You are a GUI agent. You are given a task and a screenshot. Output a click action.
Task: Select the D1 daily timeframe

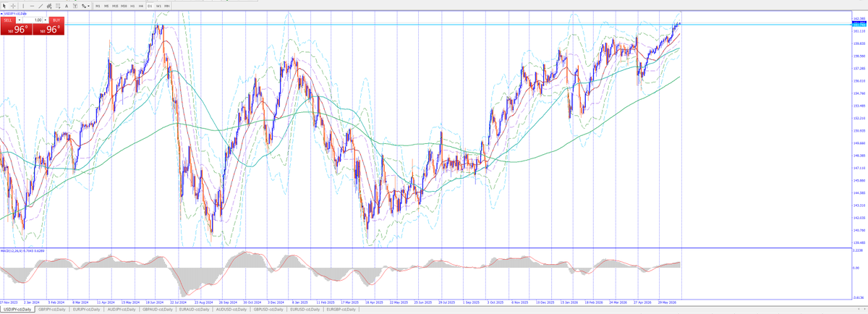tap(150, 6)
